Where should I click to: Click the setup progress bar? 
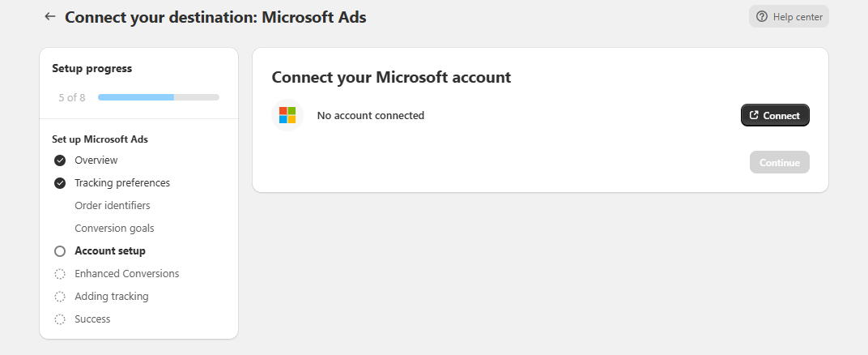coord(159,97)
